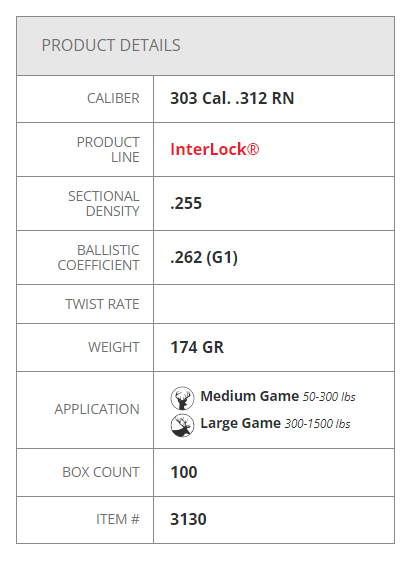Click the box count value 100
This screenshot has width=415, height=563.
point(184,473)
